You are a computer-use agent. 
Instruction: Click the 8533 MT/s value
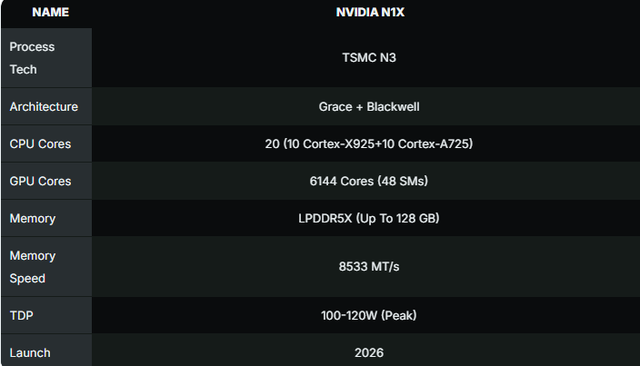pyautogui.click(x=369, y=266)
